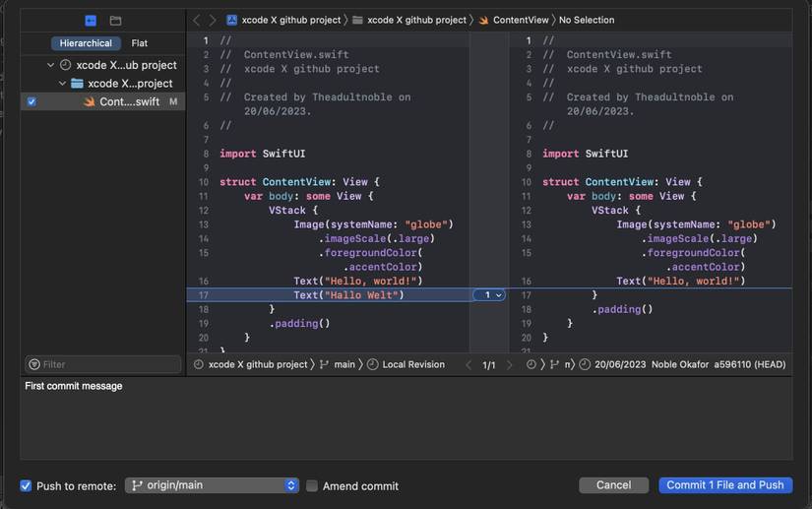Click Image(systemName: "globe") in left pane
The height and width of the screenshot is (509, 812).
click(x=373, y=224)
